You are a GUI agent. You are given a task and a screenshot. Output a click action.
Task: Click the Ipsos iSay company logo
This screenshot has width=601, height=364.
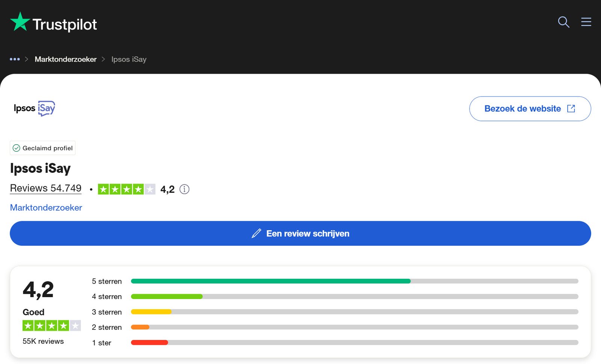34,108
